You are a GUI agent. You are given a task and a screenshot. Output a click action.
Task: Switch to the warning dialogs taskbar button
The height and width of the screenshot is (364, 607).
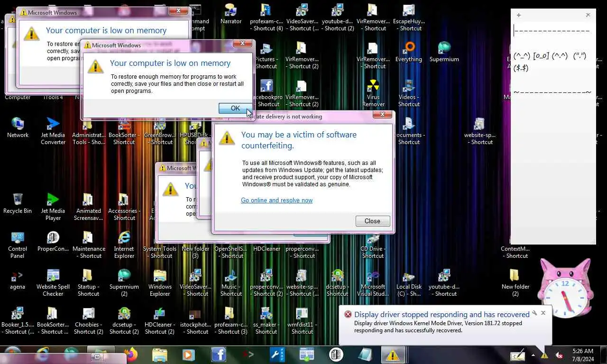coord(392,355)
